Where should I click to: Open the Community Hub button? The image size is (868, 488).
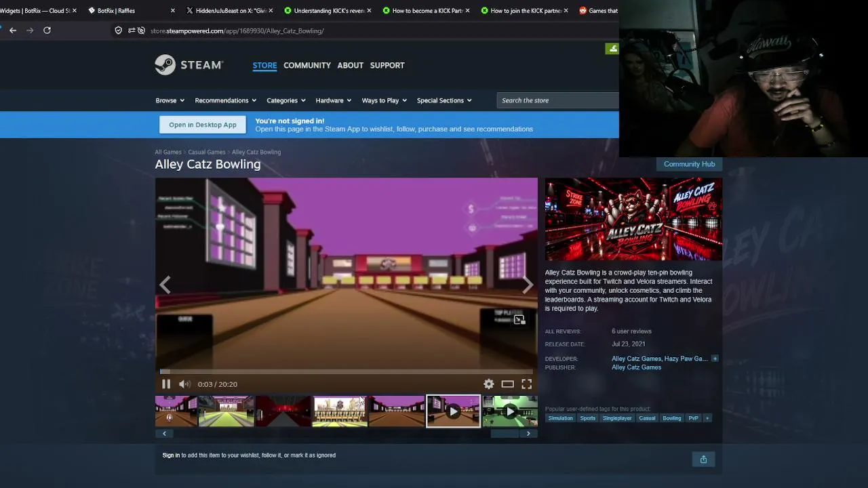click(x=689, y=164)
